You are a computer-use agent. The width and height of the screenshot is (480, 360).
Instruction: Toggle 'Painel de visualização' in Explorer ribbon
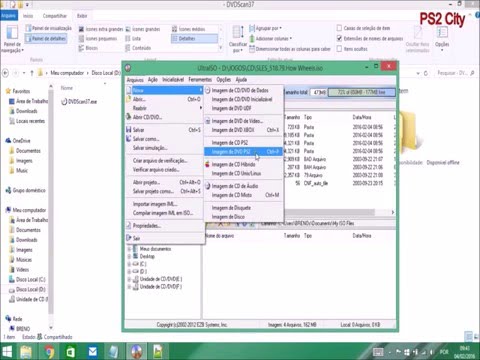coord(49,28)
